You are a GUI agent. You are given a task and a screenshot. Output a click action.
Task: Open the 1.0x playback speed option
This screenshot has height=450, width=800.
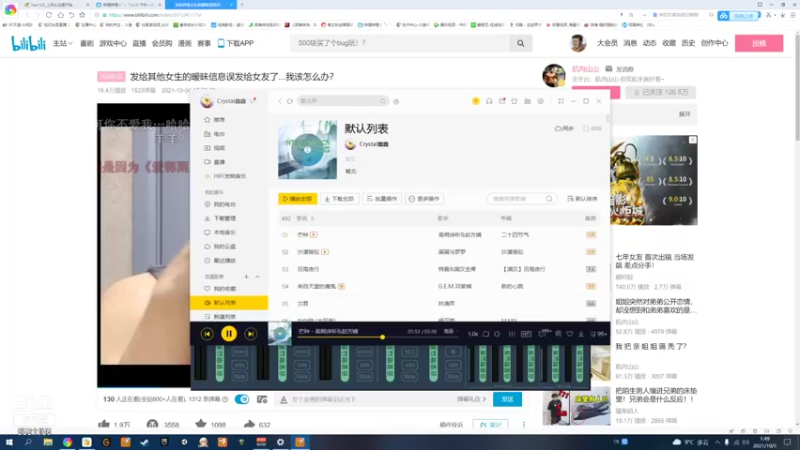473,334
